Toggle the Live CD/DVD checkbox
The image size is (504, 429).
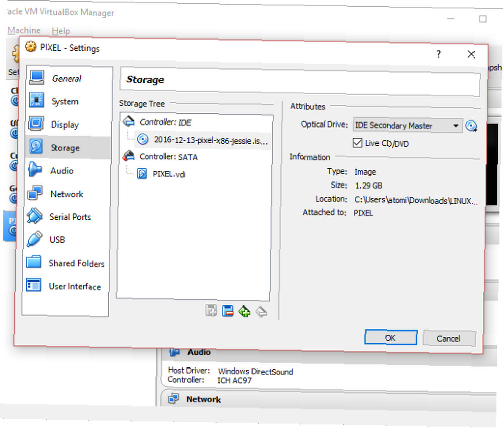[357, 143]
